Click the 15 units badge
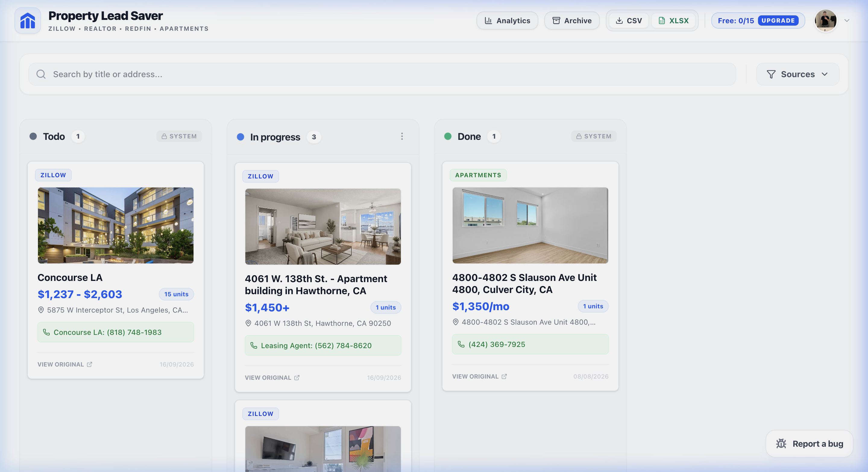 (x=176, y=294)
